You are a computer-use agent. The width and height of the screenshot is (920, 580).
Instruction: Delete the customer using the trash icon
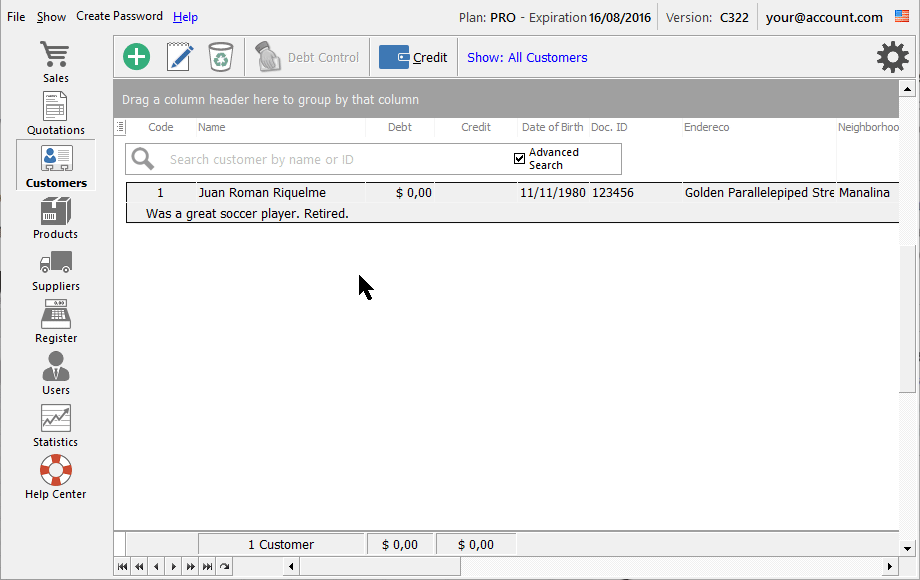coord(220,57)
